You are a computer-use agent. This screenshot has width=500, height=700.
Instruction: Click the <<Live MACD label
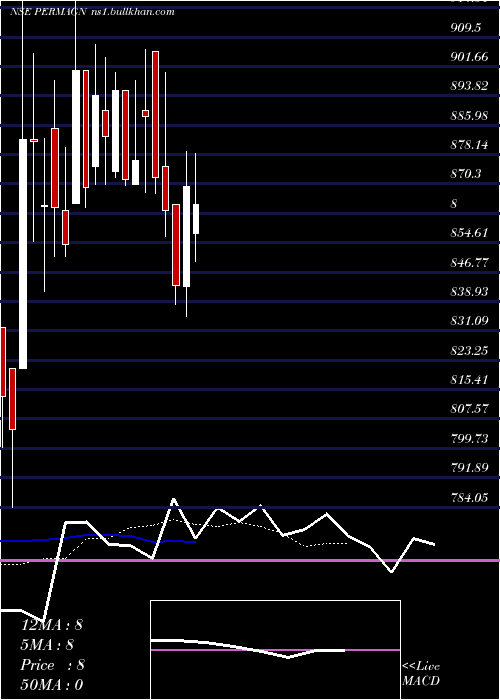tap(421, 674)
